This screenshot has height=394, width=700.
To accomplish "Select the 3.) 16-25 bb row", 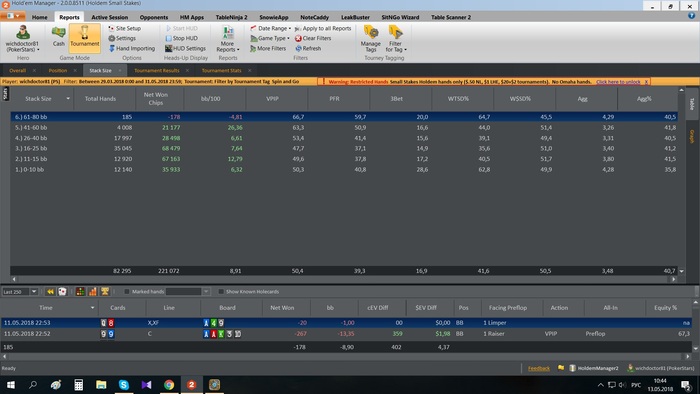I will click(x=344, y=149).
